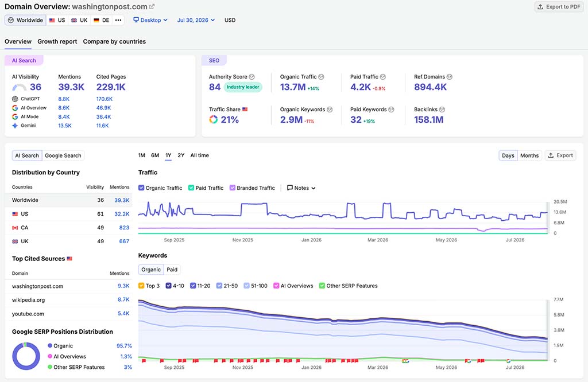Screen dimensions: 588x382
Task: Click the AI Overview Google icon
Action: (x=15, y=108)
